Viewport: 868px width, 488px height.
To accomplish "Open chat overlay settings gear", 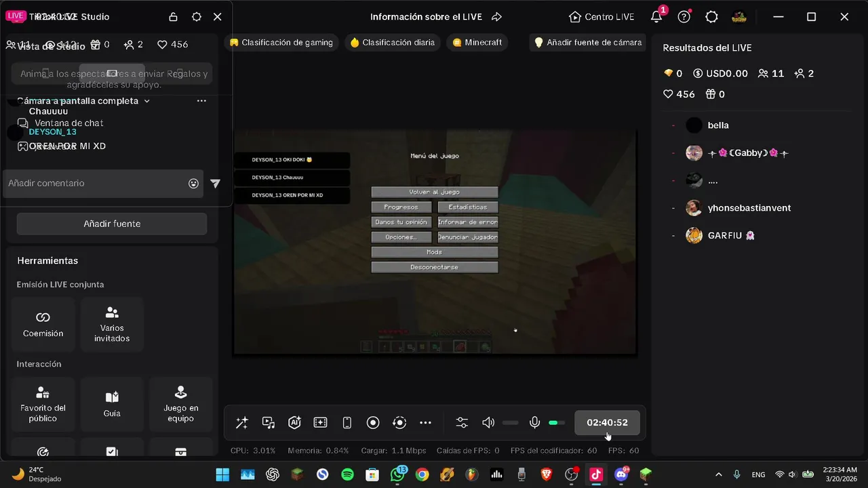I will 197,17.
